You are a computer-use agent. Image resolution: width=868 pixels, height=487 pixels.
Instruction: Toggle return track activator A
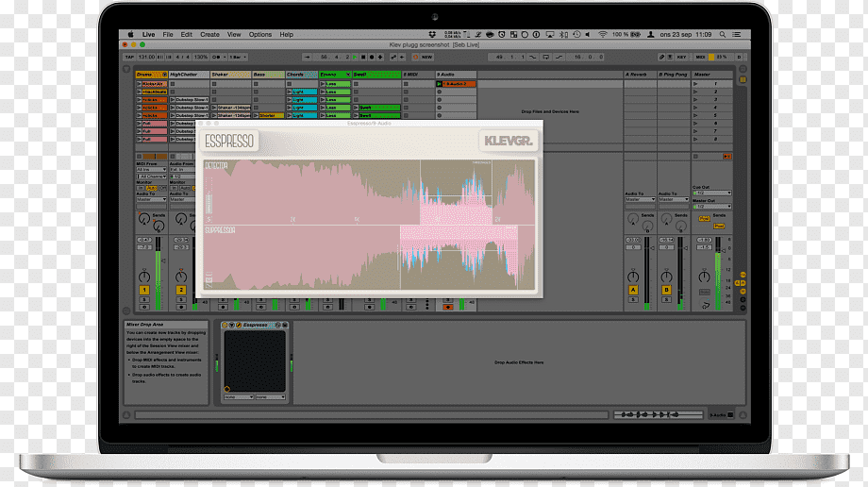coord(633,290)
